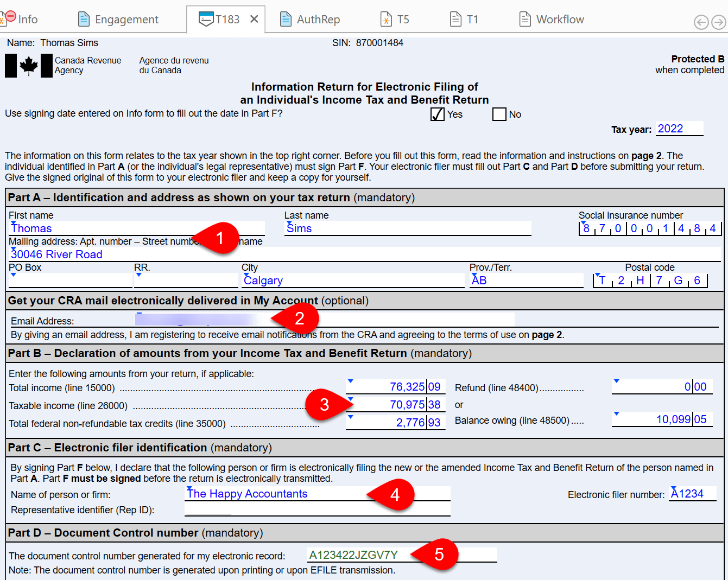Click the Engagement document icon

coord(84,18)
